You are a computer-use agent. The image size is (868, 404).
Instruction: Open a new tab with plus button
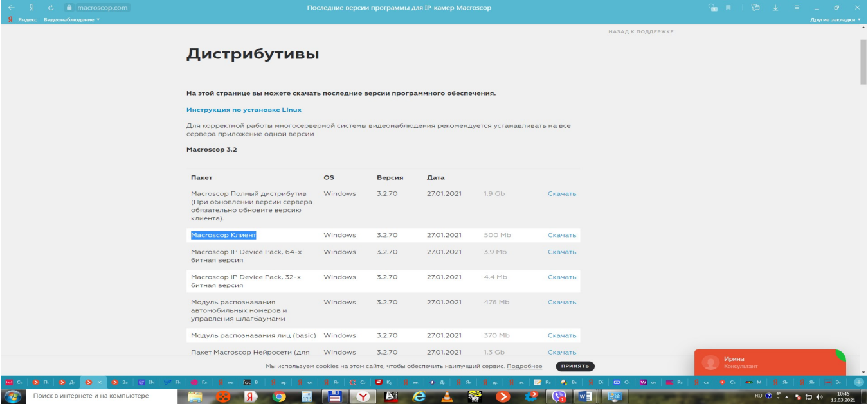pyautogui.click(x=858, y=382)
